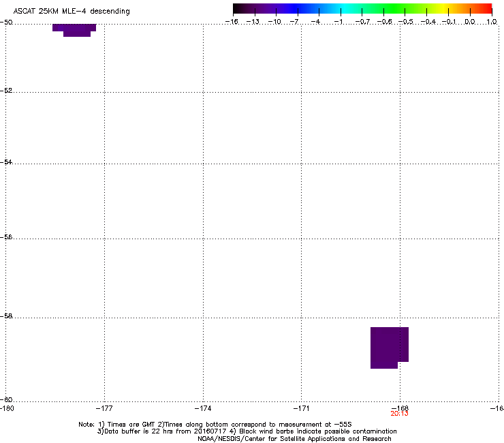Click the -60 latitude axis label
The image size is (504, 443).
tap(6, 399)
